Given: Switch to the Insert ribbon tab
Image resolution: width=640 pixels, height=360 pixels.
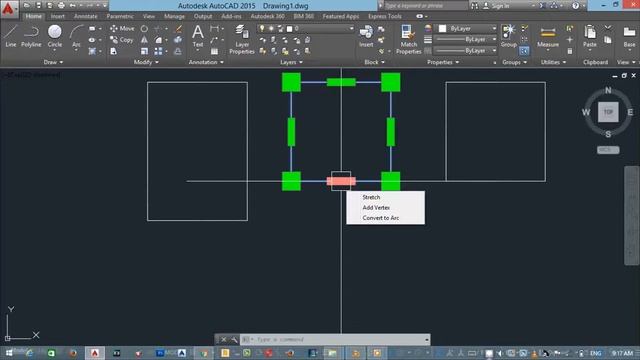Looking at the screenshot, I should (x=58, y=16).
